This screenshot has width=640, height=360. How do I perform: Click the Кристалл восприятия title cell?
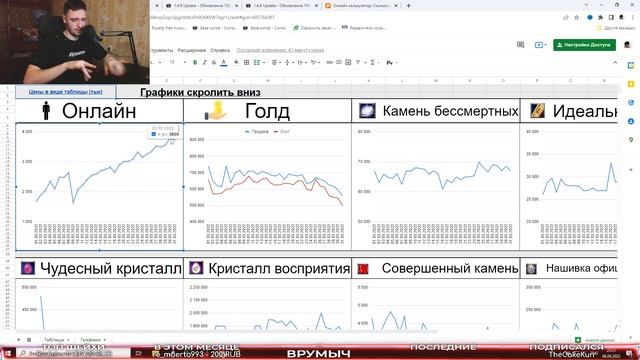point(267,268)
